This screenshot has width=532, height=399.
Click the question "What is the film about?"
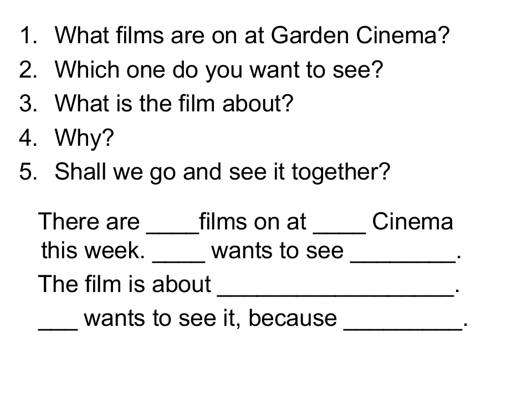click(173, 104)
